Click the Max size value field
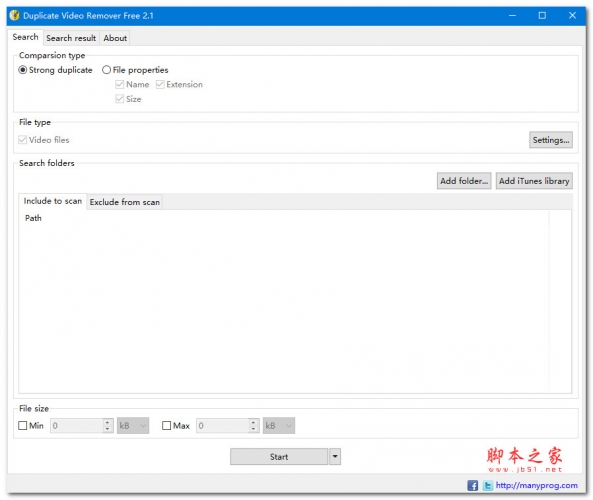This screenshot has width=593, height=500. coord(223,425)
